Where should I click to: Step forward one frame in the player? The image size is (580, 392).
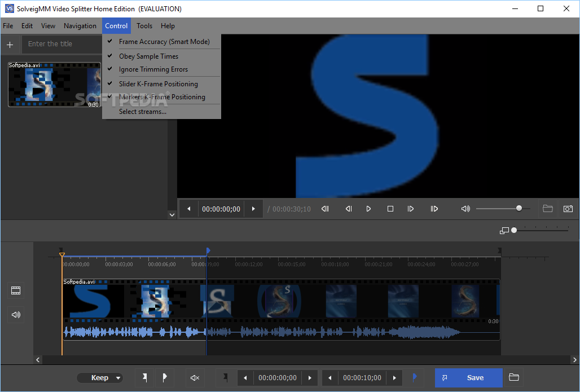coord(411,209)
